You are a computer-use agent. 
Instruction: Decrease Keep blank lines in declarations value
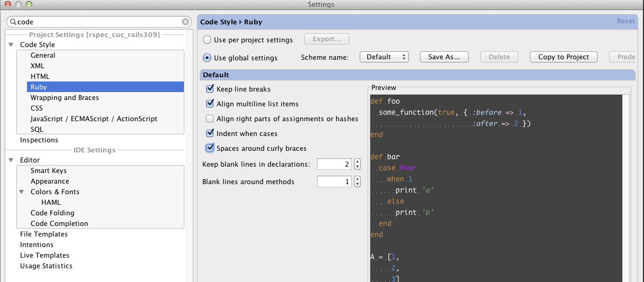(358, 168)
